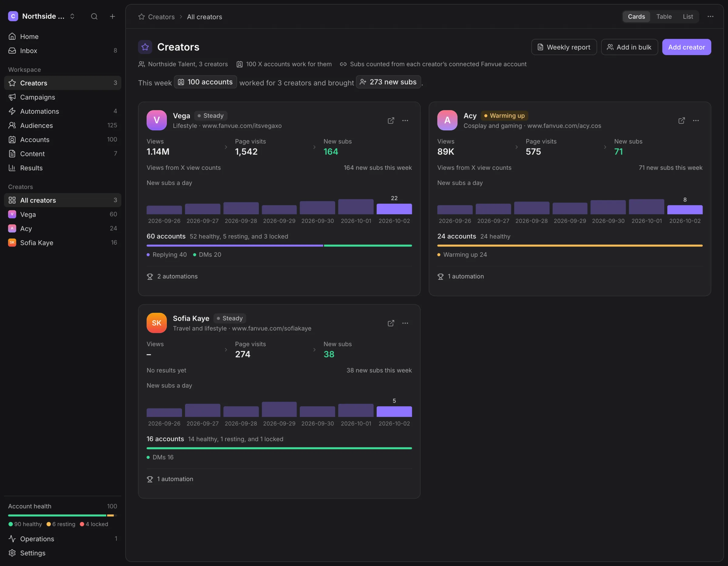Open Automations in the sidebar

(x=63, y=111)
